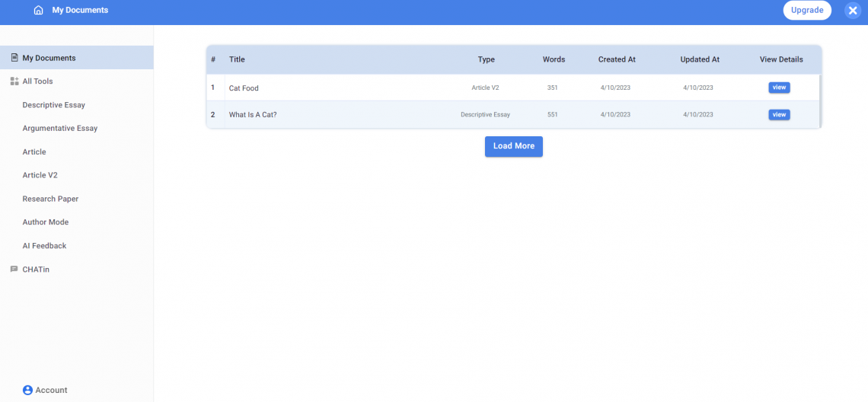
Task: View details of Cat Food document
Action: [779, 88]
